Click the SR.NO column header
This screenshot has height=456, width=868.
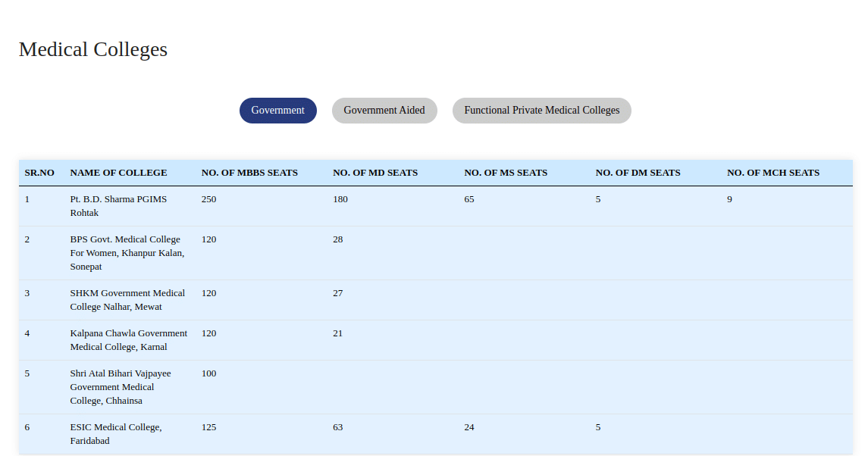[x=39, y=173]
